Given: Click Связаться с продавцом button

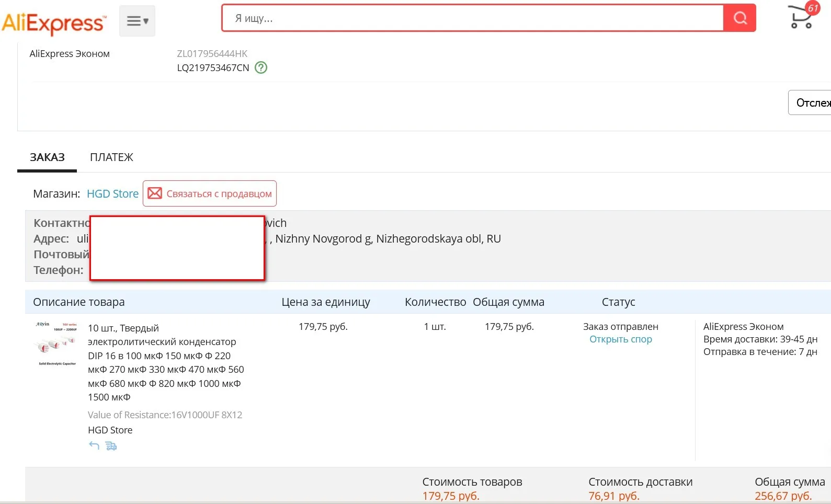Looking at the screenshot, I should pos(210,193).
